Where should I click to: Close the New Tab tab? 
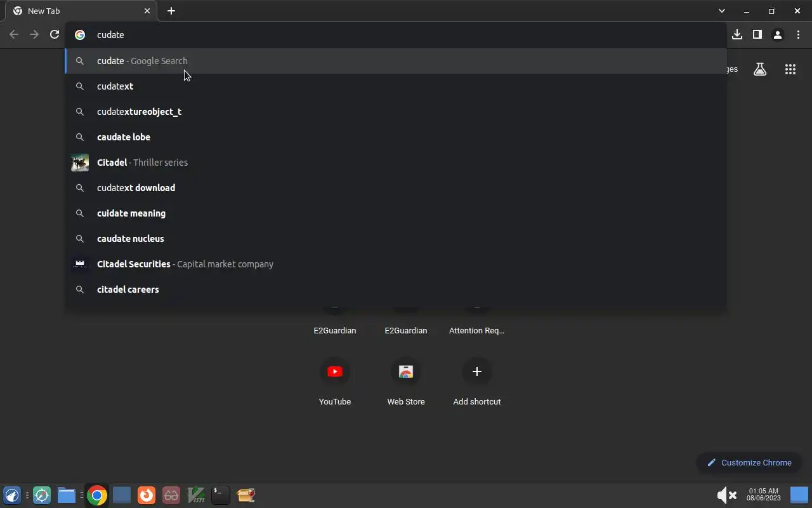[147, 11]
